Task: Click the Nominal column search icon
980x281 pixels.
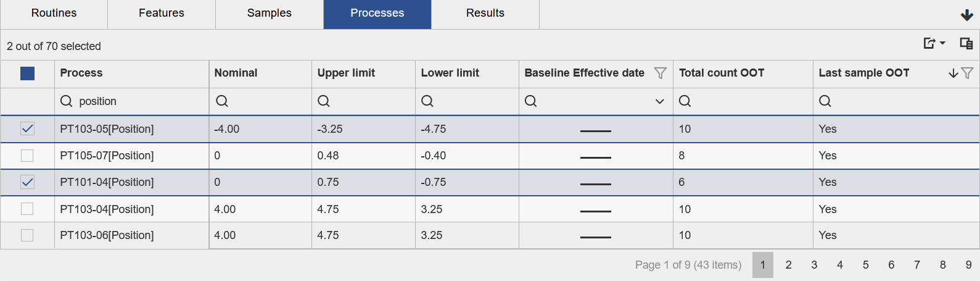Action: click(222, 101)
